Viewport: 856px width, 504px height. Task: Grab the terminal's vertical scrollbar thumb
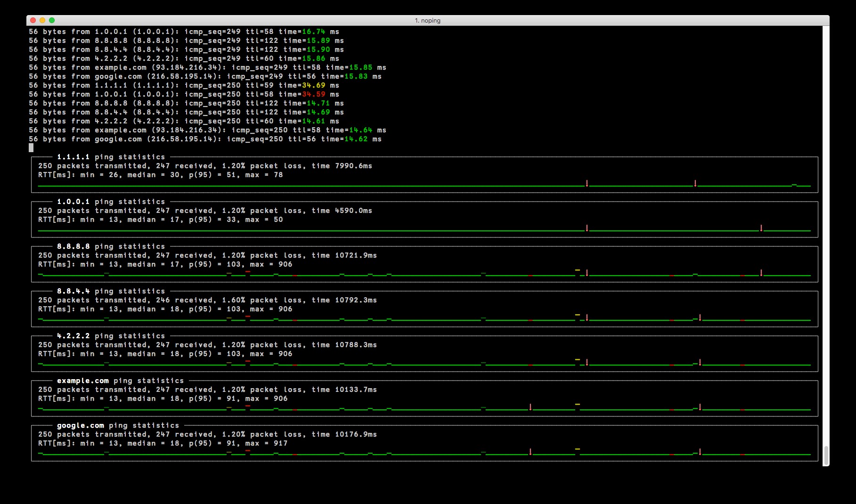tap(825, 455)
